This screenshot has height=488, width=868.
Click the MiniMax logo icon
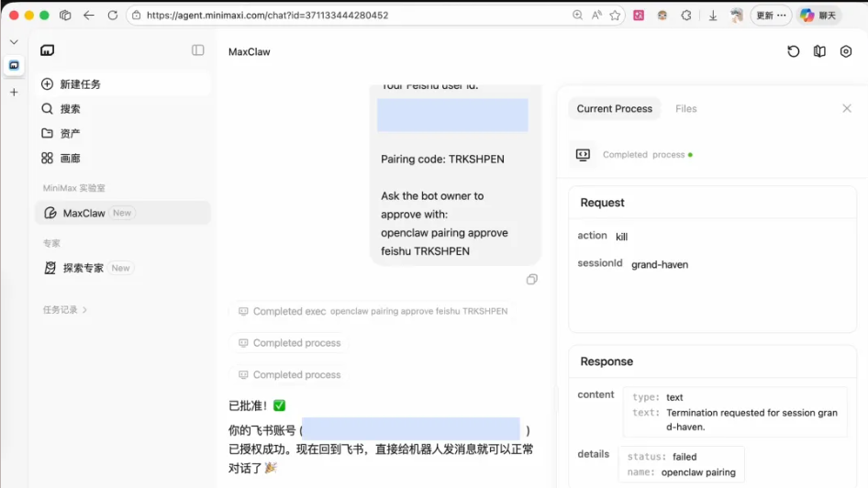coord(48,50)
